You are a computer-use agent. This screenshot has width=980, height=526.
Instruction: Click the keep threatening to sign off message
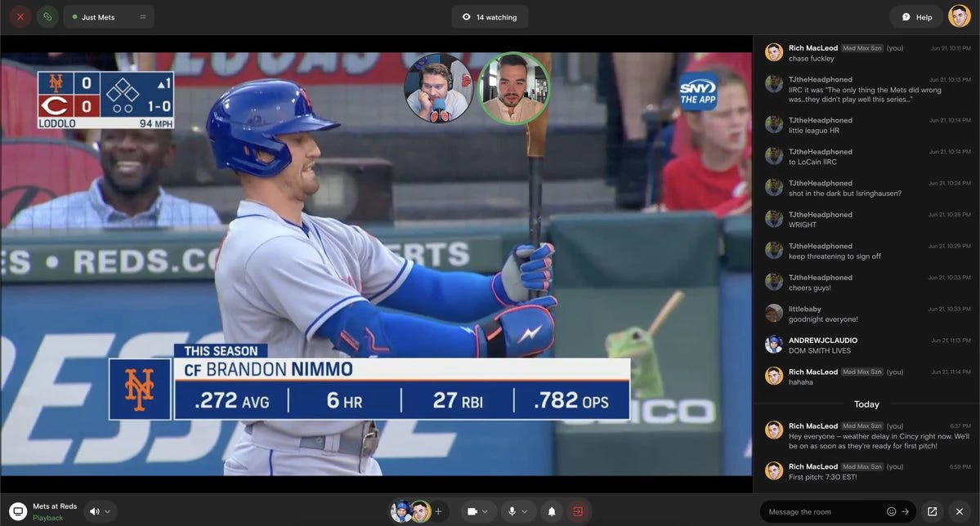pyautogui.click(x=835, y=256)
